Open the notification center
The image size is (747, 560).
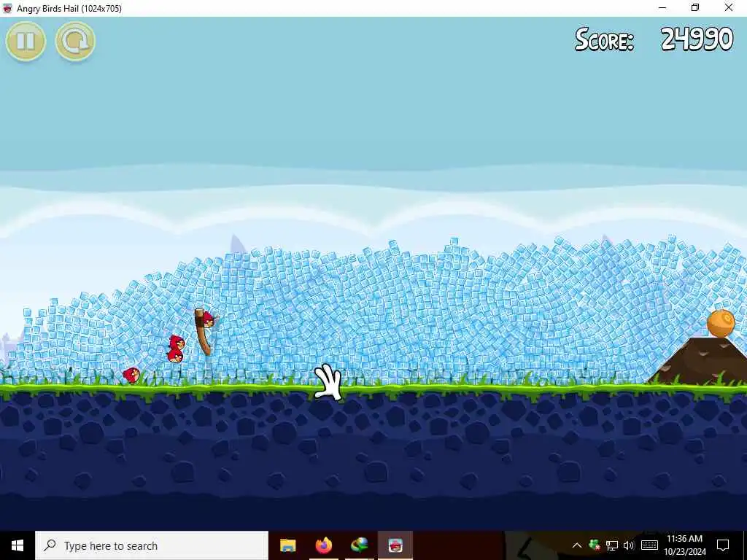click(x=723, y=545)
